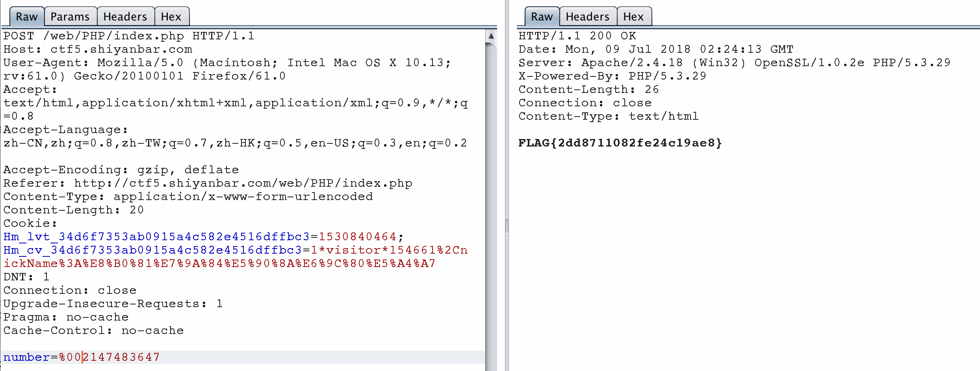Click the response Date header line

coord(656,49)
